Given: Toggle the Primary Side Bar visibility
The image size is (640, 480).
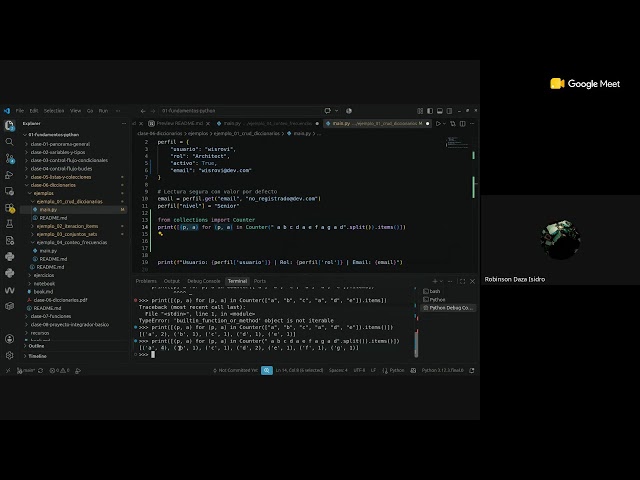Looking at the screenshot, I should 430,111.
